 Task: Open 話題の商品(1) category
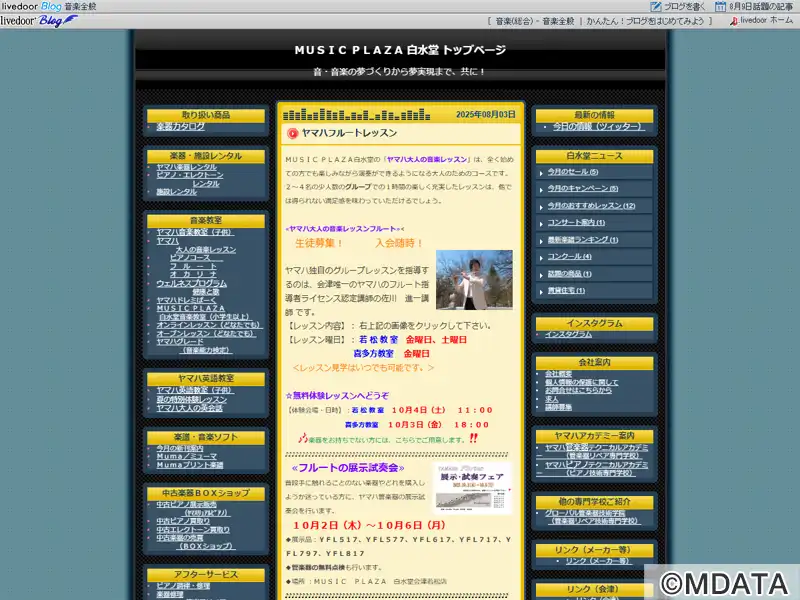569,274
